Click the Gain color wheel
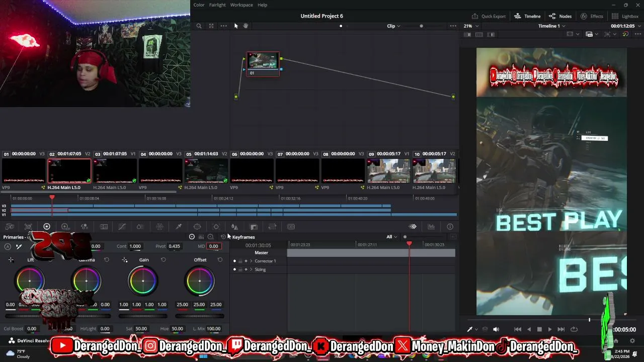The image size is (644, 362). click(x=143, y=281)
